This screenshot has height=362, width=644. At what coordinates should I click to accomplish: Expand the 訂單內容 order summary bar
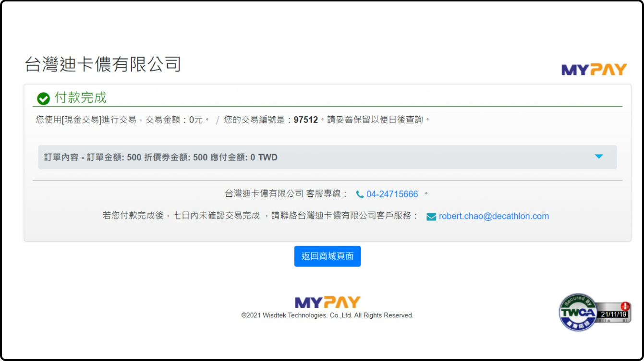327,157
